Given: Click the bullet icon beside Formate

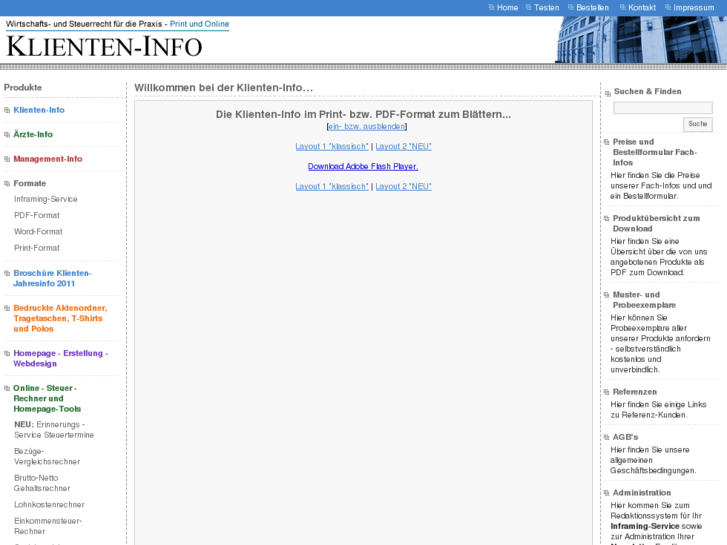Looking at the screenshot, I should (x=7, y=184).
